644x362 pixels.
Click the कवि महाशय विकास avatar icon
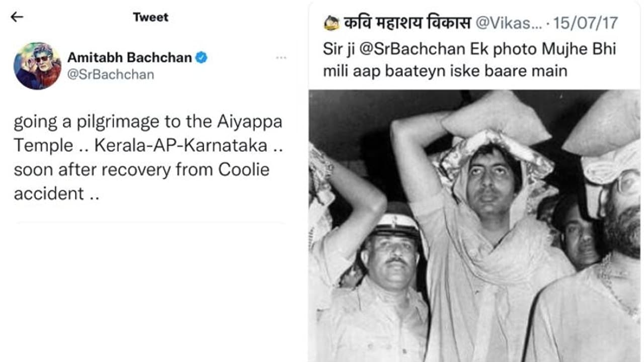click(x=332, y=23)
